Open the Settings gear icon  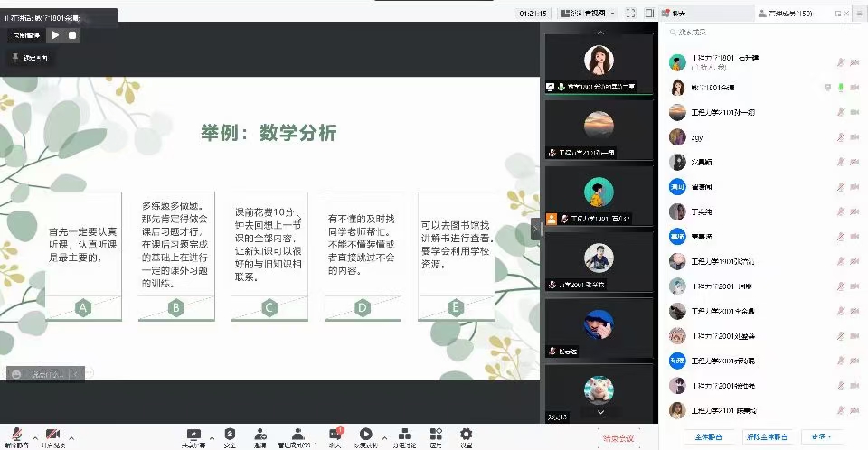coord(467,435)
